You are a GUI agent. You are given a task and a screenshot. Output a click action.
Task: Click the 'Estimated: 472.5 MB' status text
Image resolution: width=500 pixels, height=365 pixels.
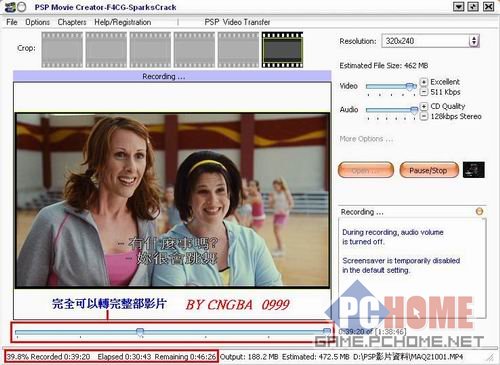316,357
